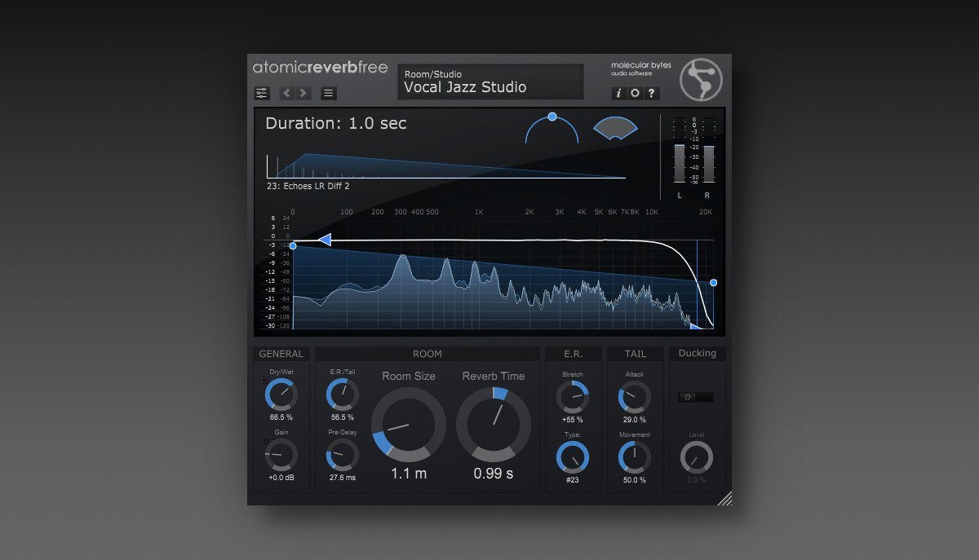Click the stereo width fan-shaped icon

coord(615,128)
